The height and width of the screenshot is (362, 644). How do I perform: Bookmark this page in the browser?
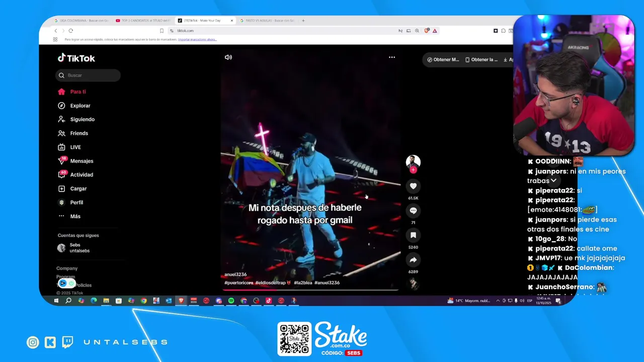162,31
